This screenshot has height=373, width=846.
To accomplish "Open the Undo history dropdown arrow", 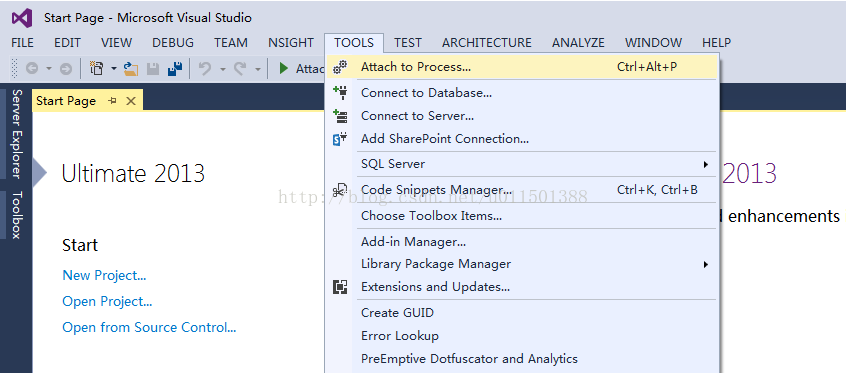I will point(222,69).
